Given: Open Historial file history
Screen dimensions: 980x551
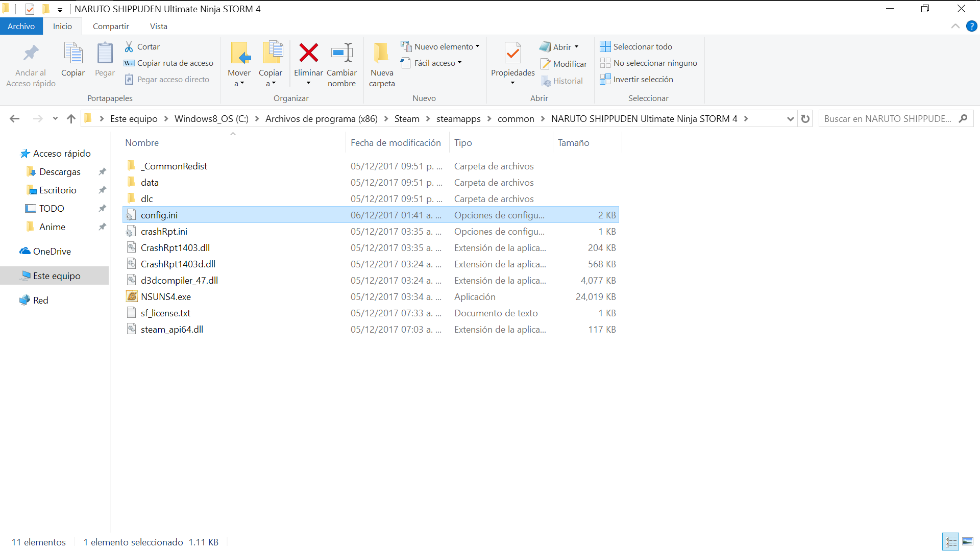Looking at the screenshot, I should click(x=562, y=81).
